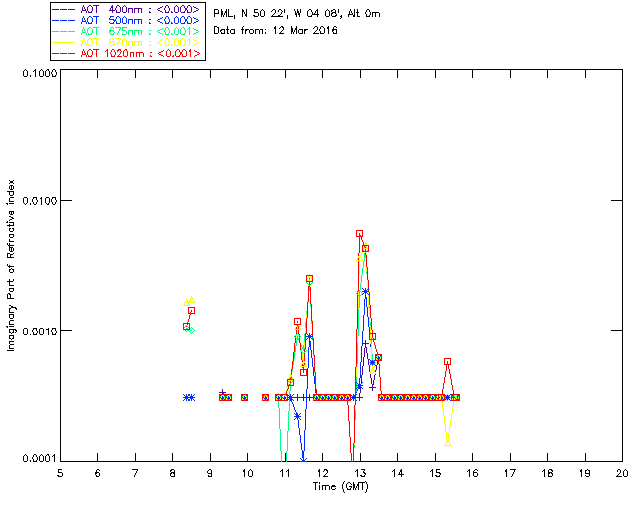This screenshot has width=640, height=512.
Task: Click the AOT 400nm legend entry
Action: click(127, 9)
